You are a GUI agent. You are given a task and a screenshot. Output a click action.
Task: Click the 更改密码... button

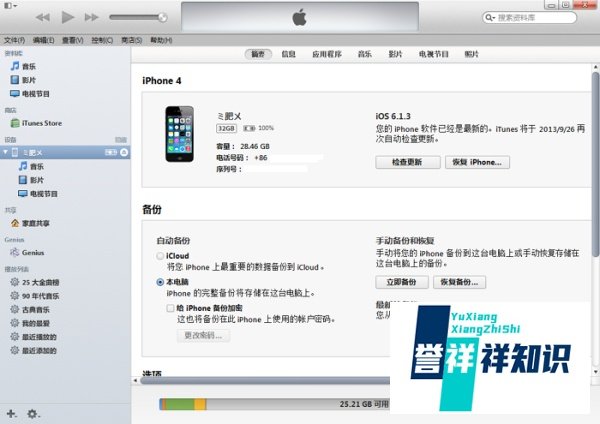203,336
